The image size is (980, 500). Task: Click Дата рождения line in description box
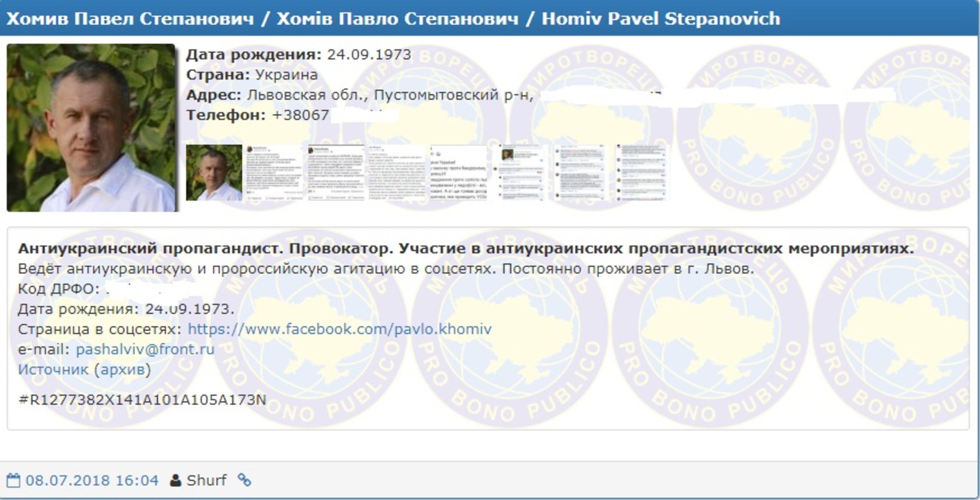pyautogui.click(x=126, y=309)
